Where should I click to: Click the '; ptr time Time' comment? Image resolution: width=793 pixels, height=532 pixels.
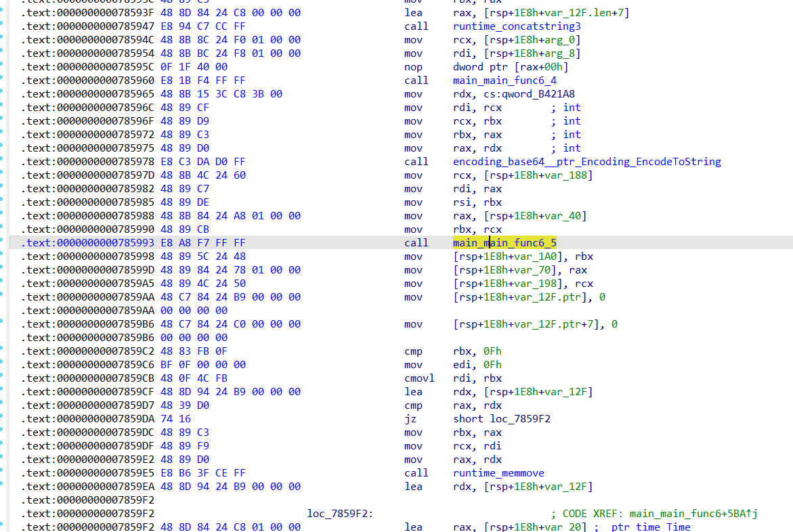click(x=643, y=527)
